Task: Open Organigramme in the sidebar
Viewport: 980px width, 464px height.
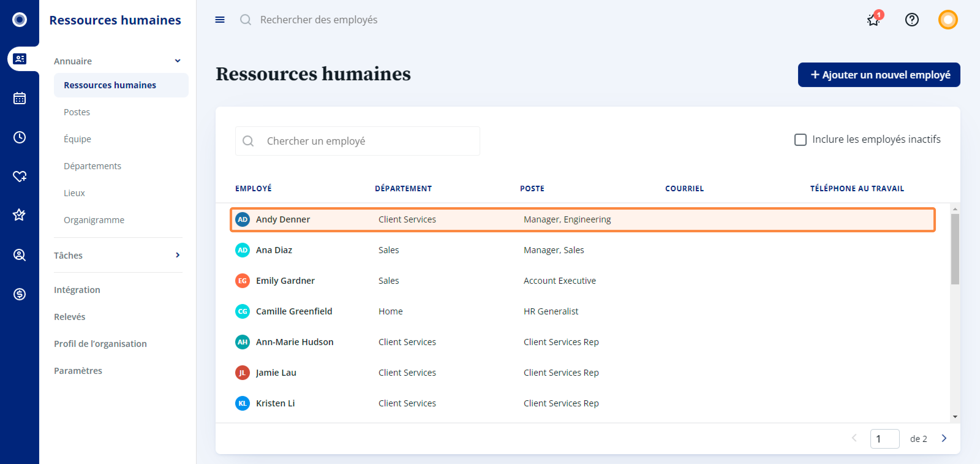Action: tap(94, 220)
